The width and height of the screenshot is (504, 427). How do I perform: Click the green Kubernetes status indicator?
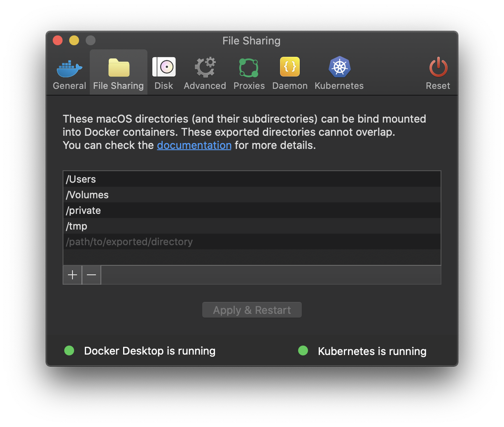[303, 350]
